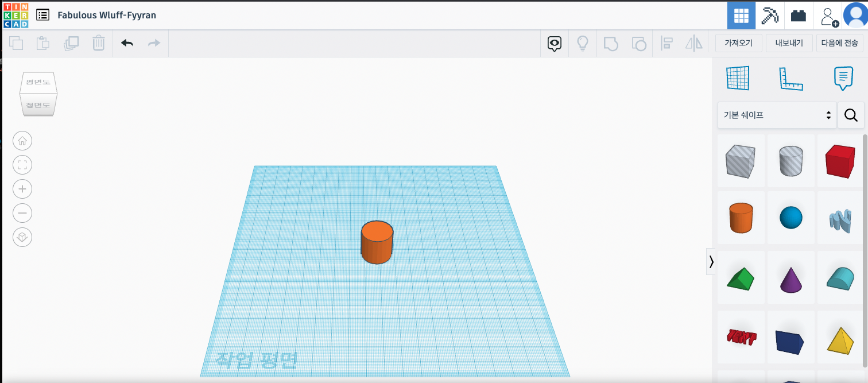Viewport: 868px width, 383px height.
Task: Select the orange cylinder on workplane
Action: click(377, 242)
